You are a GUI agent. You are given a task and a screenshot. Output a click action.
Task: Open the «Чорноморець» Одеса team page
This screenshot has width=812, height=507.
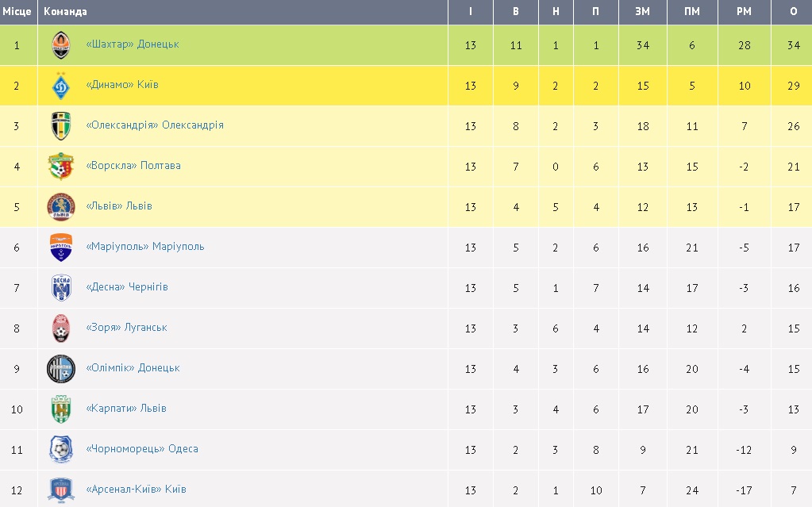pyautogui.click(x=142, y=449)
